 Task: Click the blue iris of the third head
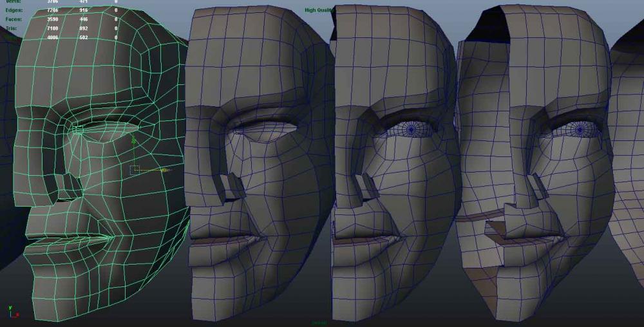coord(411,130)
